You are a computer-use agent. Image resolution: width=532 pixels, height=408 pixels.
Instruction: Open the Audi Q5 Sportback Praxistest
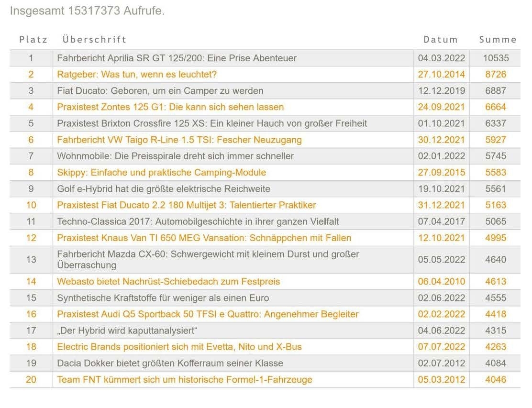coord(208,314)
